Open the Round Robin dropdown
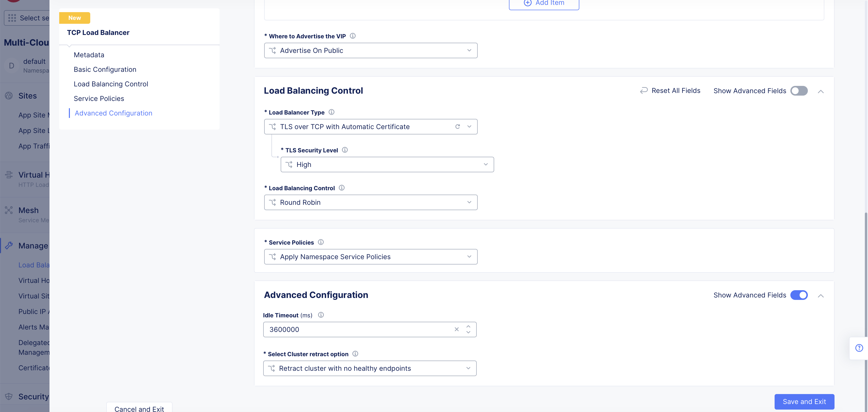The image size is (868, 412). [x=371, y=202]
